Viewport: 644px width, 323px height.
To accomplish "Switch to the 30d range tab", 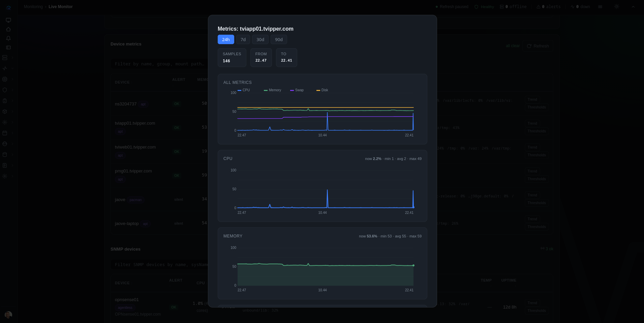I will (x=260, y=39).
